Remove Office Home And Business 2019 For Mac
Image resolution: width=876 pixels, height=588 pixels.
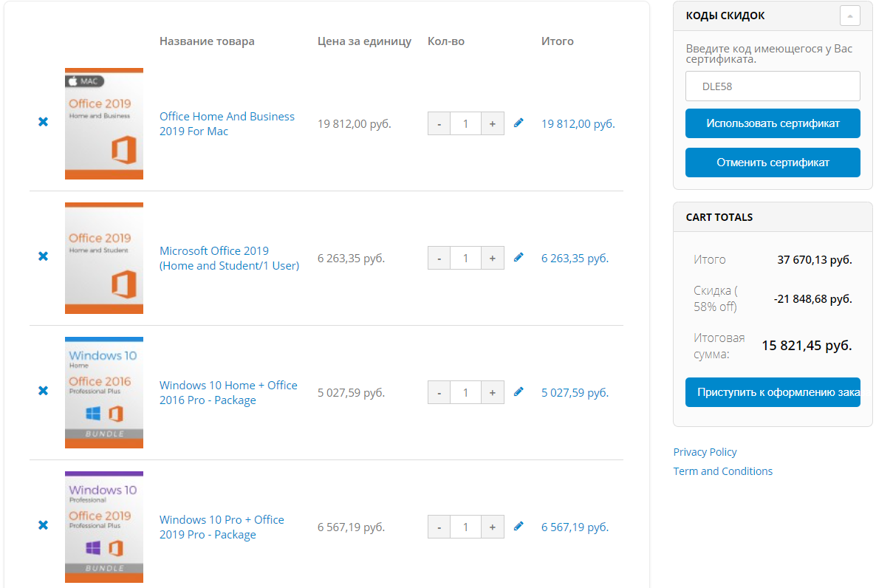(x=43, y=122)
